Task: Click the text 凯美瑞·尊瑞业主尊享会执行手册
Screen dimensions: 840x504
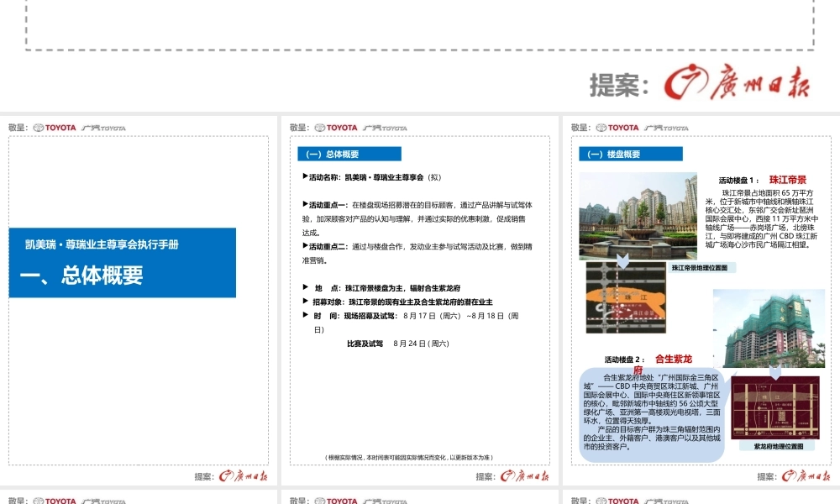Action: (102, 244)
